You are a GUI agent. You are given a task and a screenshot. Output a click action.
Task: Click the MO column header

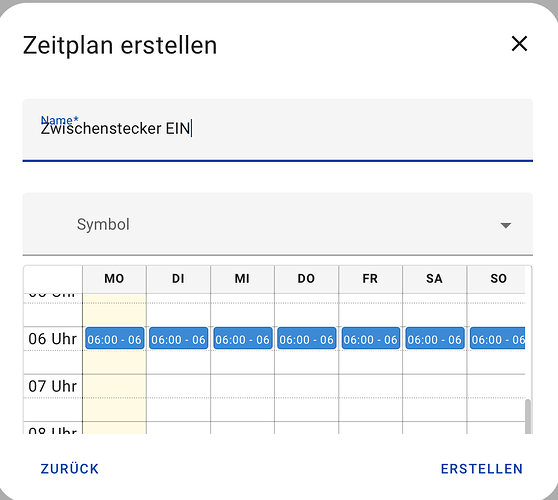[114, 279]
